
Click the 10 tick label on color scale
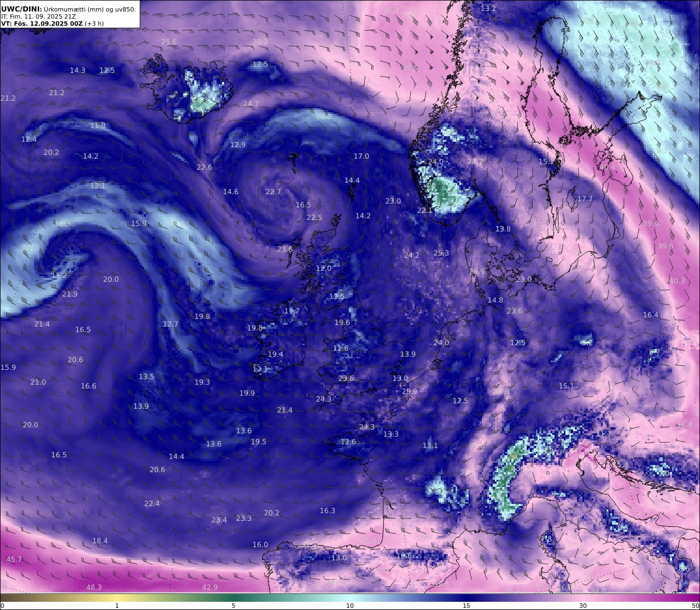pyautogui.click(x=350, y=606)
